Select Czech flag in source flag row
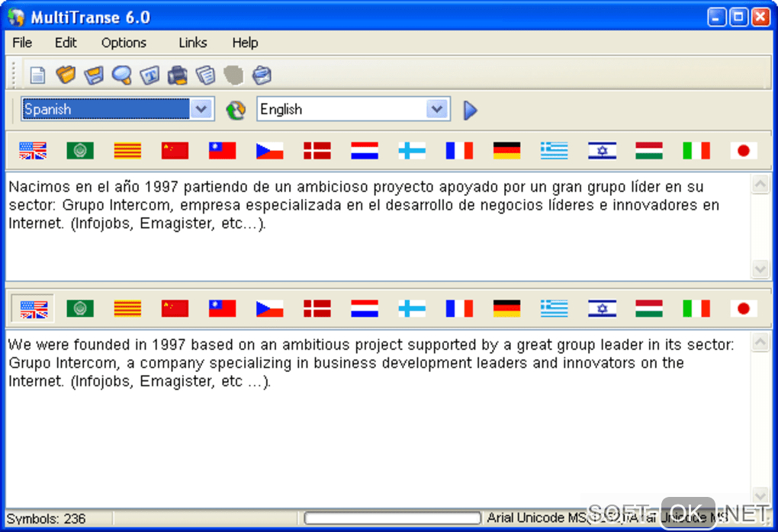This screenshot has height=532, width=778. pyautogui.click(x=269, y=151)
